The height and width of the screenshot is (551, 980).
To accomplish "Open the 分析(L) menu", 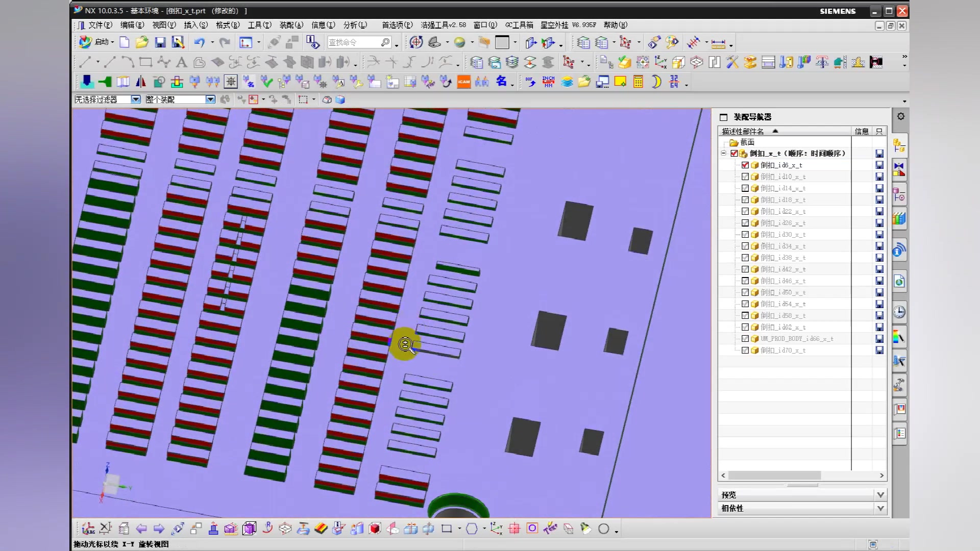I will 355,25.
